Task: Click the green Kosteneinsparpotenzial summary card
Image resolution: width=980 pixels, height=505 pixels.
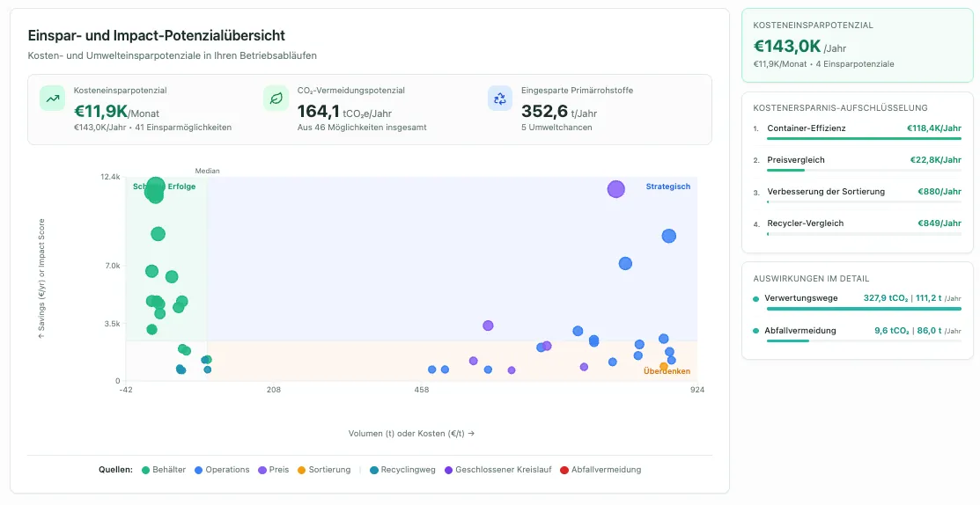Action: [x=857, y=45]
